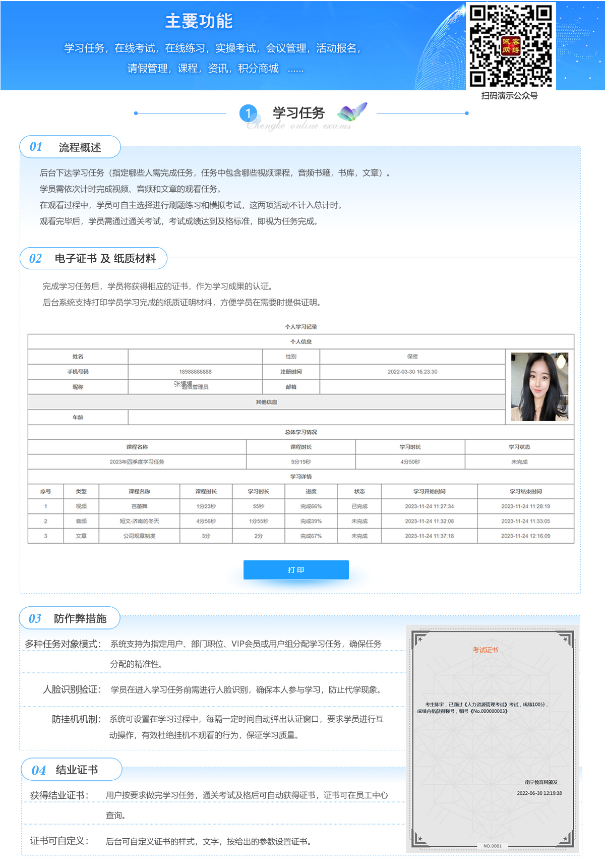605x868 pixels.
Task: Click the blue circled number 1 badge
Action: 248,113
